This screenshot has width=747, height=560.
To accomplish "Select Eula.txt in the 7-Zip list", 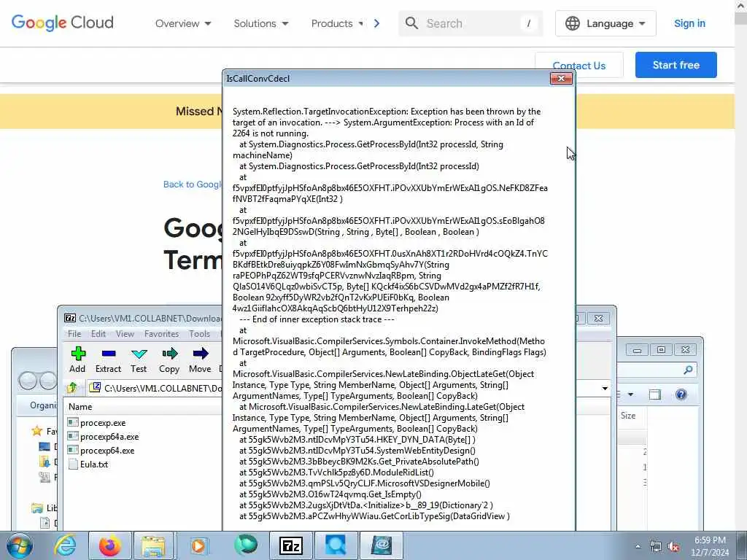I will [x=94, y=464].
